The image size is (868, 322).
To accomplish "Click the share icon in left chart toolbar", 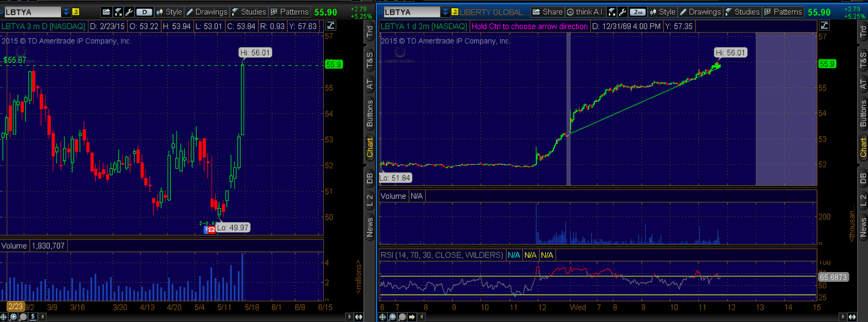I will click(x=106, y=12).
